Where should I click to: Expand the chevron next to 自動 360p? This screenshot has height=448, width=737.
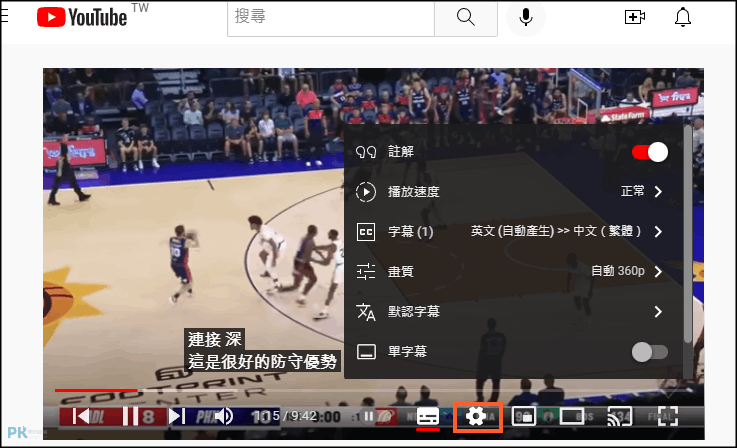point(659,271)
